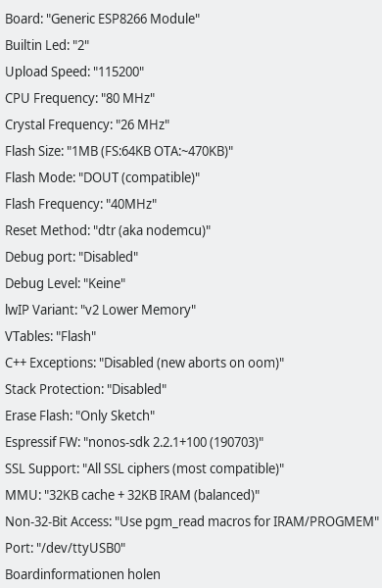The image size is (382, 588).
Task: Open Upload Speed "115200" option
Action: 191,72
